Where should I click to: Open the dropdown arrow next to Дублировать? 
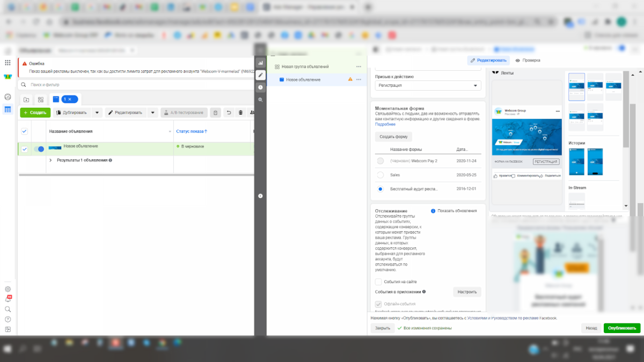pyautogui.click(x=97, y=113)
